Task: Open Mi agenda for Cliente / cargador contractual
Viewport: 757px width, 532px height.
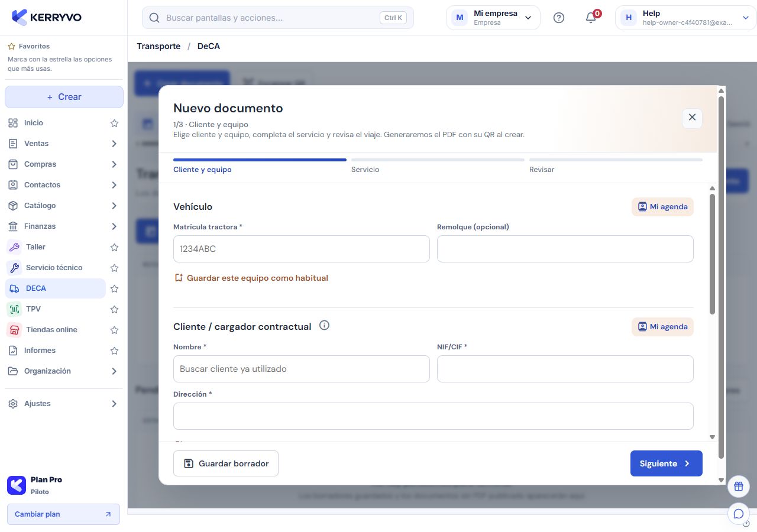Action: click(662, 327)
